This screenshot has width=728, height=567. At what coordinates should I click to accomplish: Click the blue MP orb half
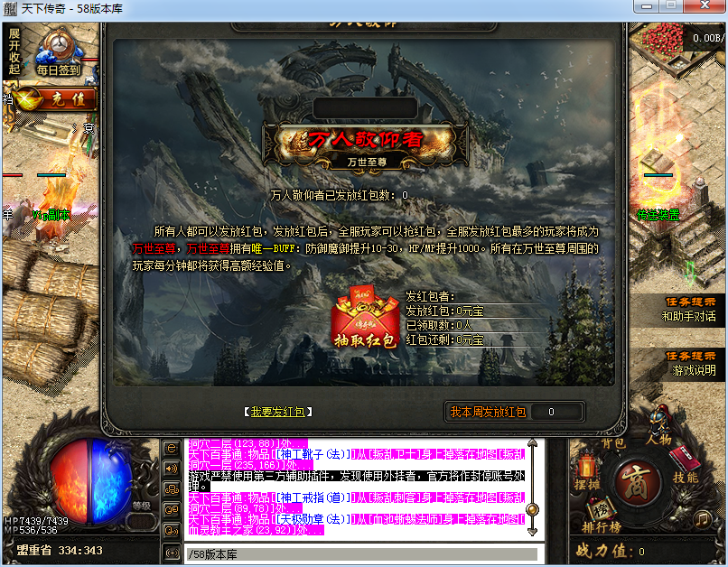point(110,480)
